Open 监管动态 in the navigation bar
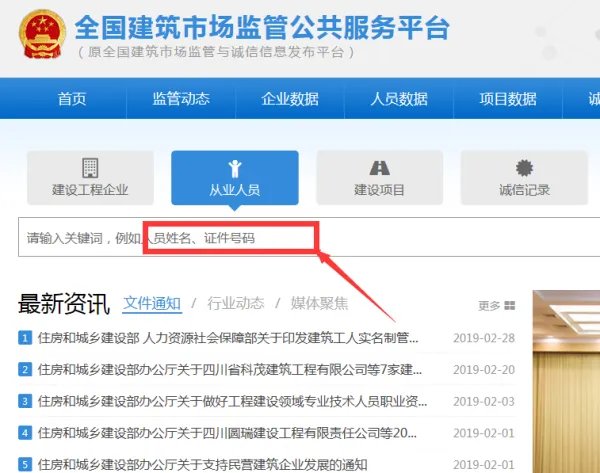The width and height of the screenshot is (600, 473). click(x=181, y=99)
